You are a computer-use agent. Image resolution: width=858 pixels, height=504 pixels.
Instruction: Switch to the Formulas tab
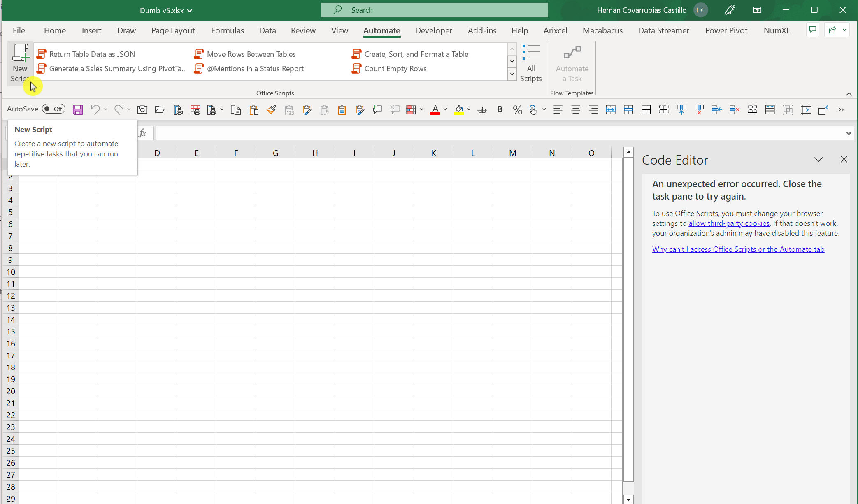tap(228, 30)
